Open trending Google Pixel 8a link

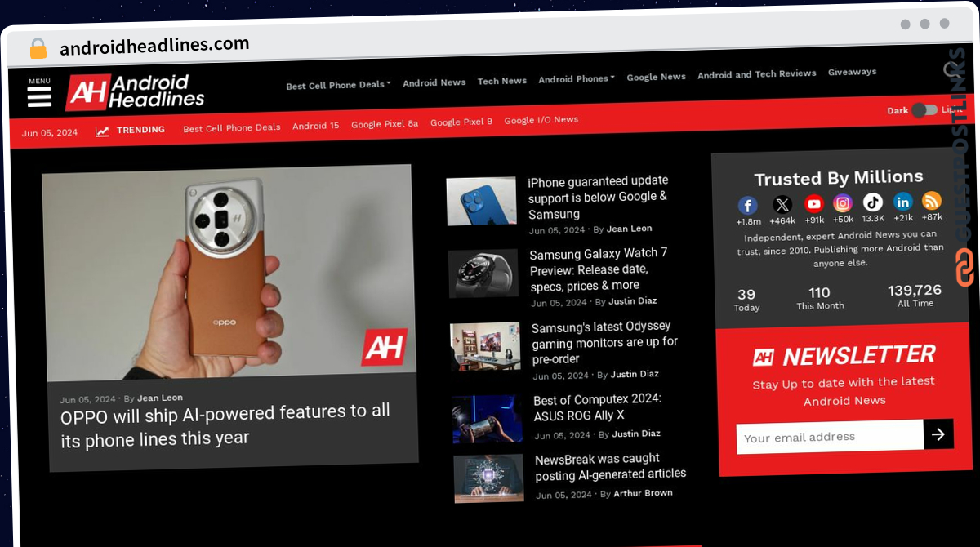click(385, 124)
